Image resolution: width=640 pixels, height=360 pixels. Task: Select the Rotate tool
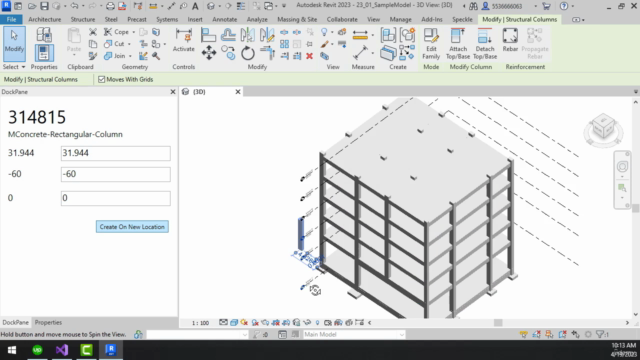point(247,53)
